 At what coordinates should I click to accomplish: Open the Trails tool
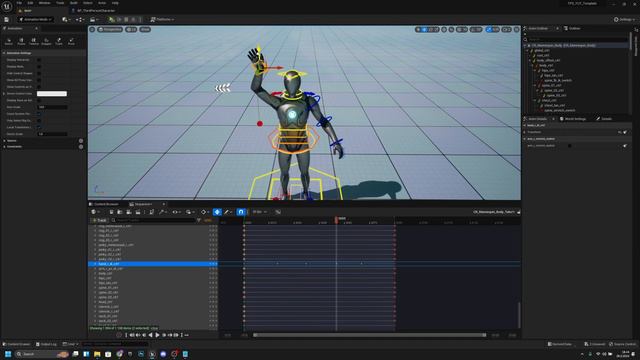pyautogui.click(x=59, y=41)
